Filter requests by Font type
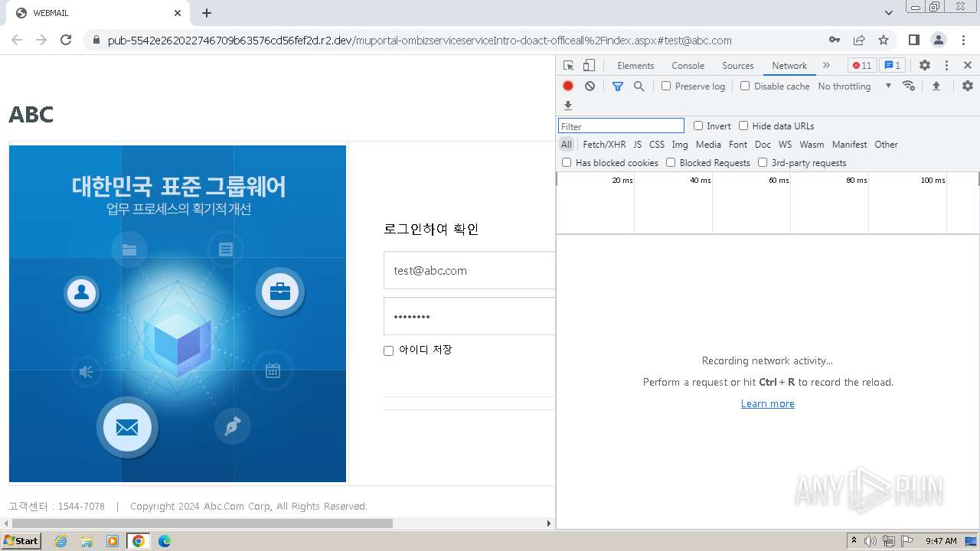Screen dimensions: 980x551 pos(738,144)
